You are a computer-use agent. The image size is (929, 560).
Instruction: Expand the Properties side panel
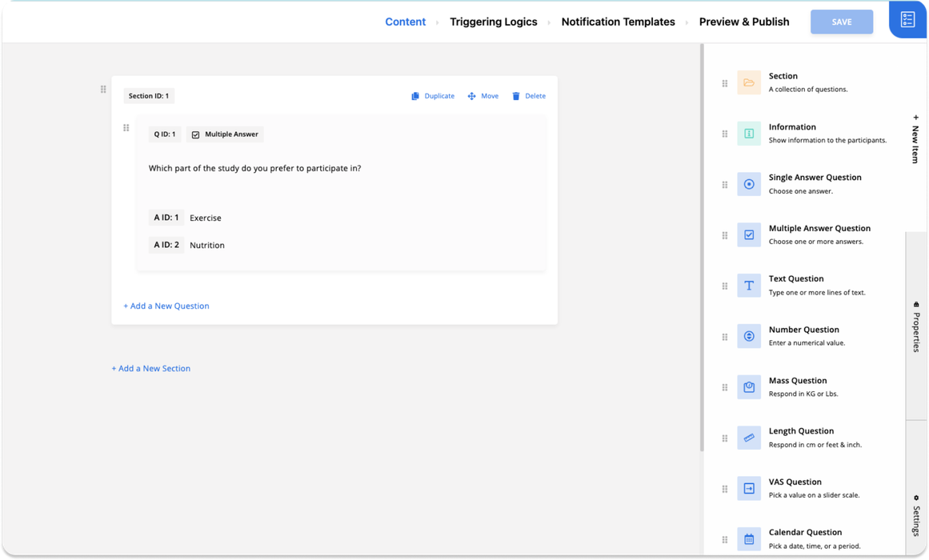point(916,326)
